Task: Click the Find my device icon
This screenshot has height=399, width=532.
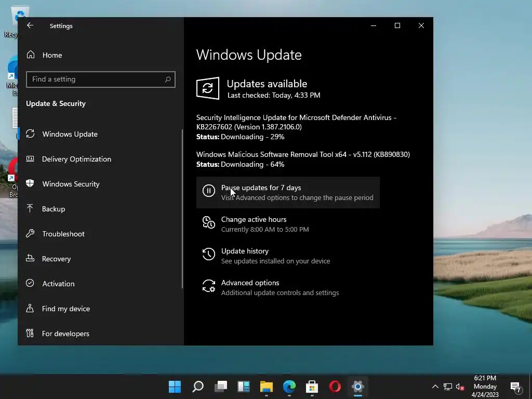Action: 30,308
